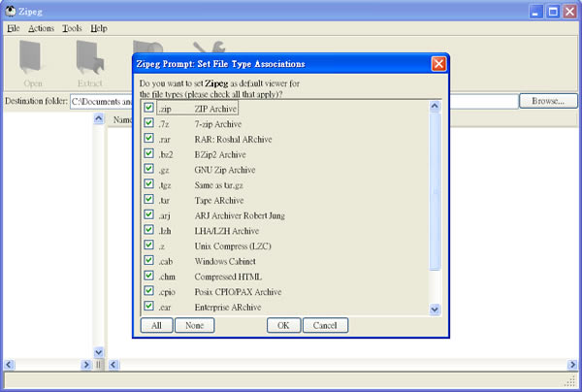582x392 pixels.
Task: Uncheck the .arj ARJ Archiver checkbox
Action: click(148, 214)
